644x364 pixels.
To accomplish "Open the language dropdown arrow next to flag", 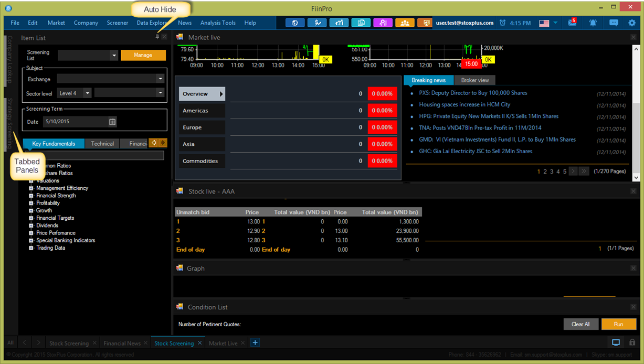I will tap(555, 23).
